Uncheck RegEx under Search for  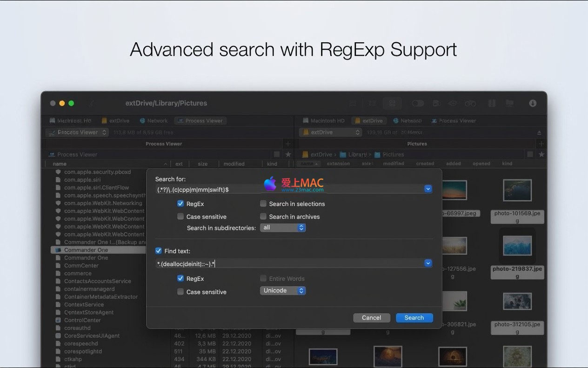click(x=180, y=204)
